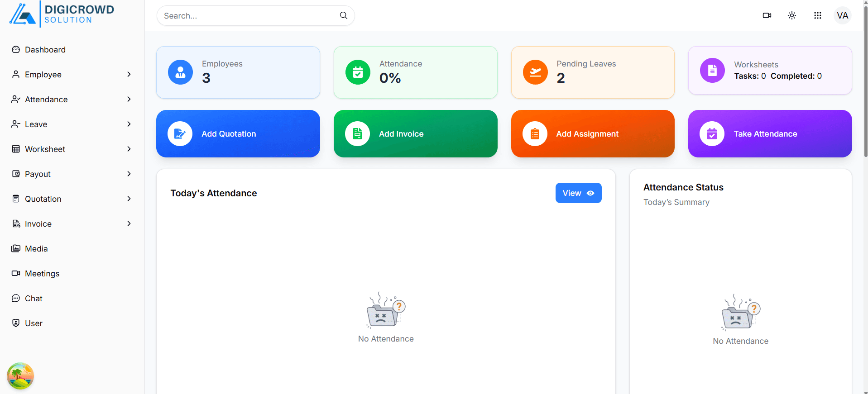
Task: Open the Dashboard menu item
Action: (x=72, y=50)
